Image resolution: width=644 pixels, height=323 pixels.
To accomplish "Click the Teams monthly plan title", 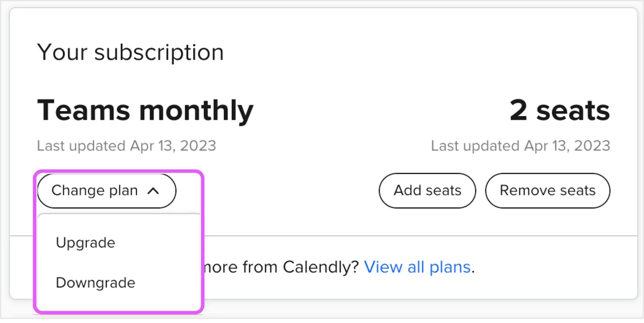I will tap(145, 110).
